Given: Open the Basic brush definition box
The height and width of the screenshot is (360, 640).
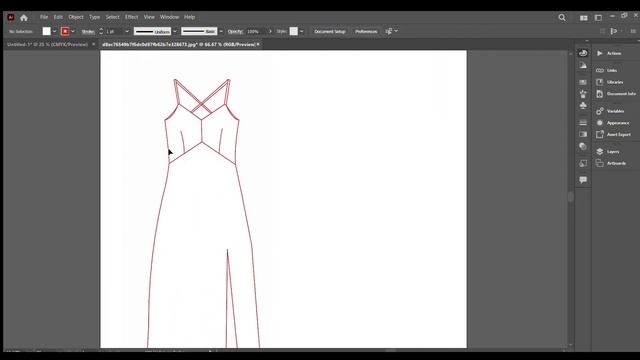Looking at the screenshot, I should [x=199, y=31].
